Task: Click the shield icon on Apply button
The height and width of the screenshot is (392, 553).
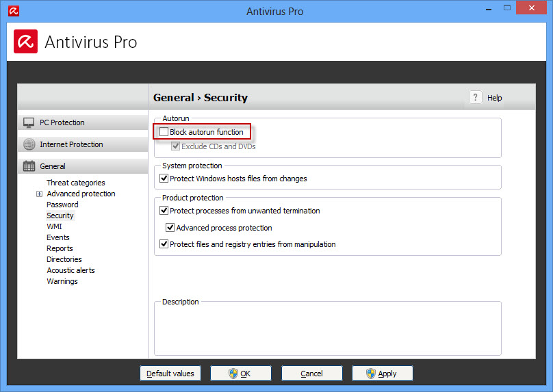Action: (x=371, y=374)
